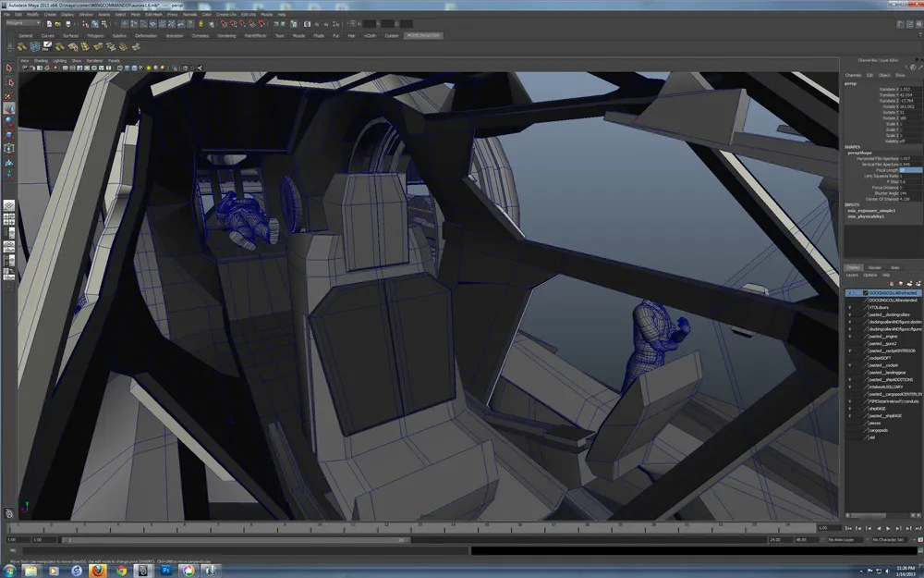Image resolution: width=924 pixels, height=578 pixels.
Task: Toggle visibility of DOCKINGCOLLARretracted layer
Action: [849, 292]
